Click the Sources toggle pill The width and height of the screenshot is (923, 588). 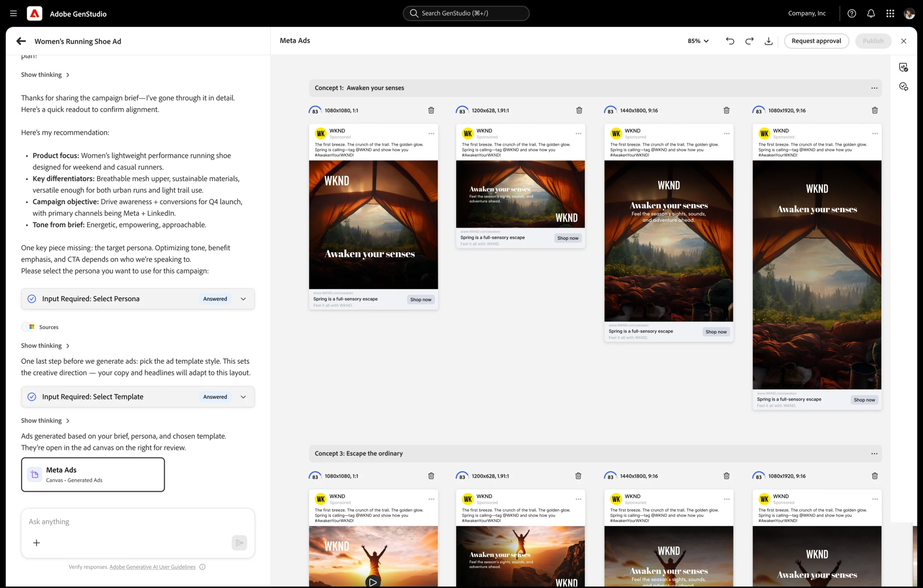[40, 327]
